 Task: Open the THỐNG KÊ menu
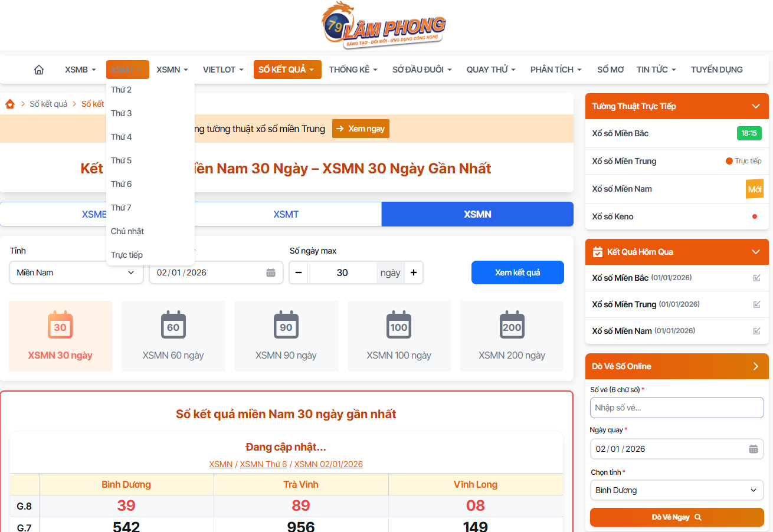352,69
